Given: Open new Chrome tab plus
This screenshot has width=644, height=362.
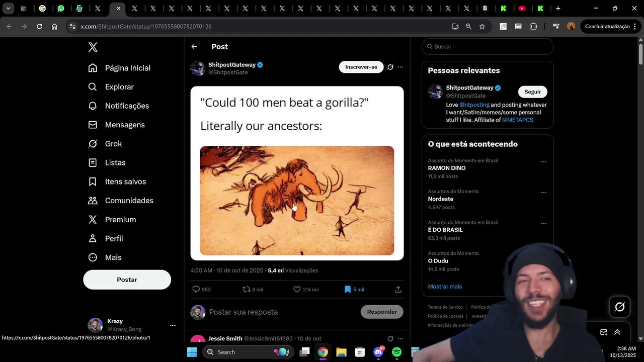Looking at the screenshot, I should [x=558, y=9].
